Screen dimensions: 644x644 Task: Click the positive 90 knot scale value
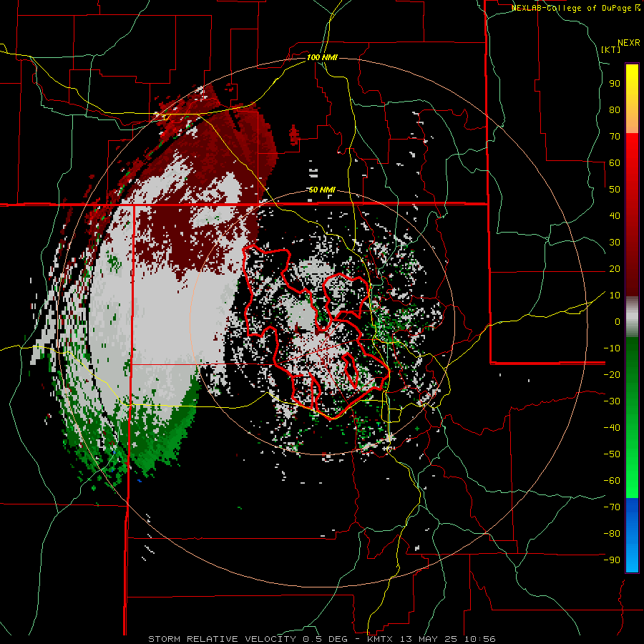click(615, 84)
